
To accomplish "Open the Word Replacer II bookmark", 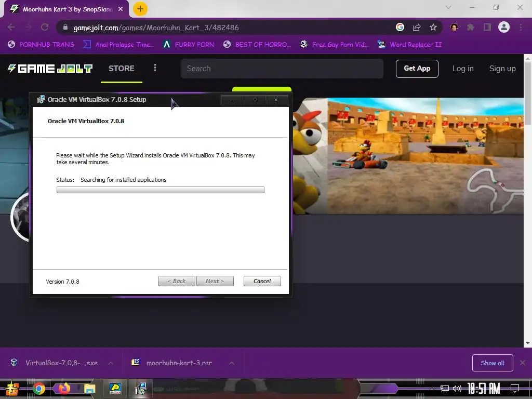I will (x=409, y=45).
